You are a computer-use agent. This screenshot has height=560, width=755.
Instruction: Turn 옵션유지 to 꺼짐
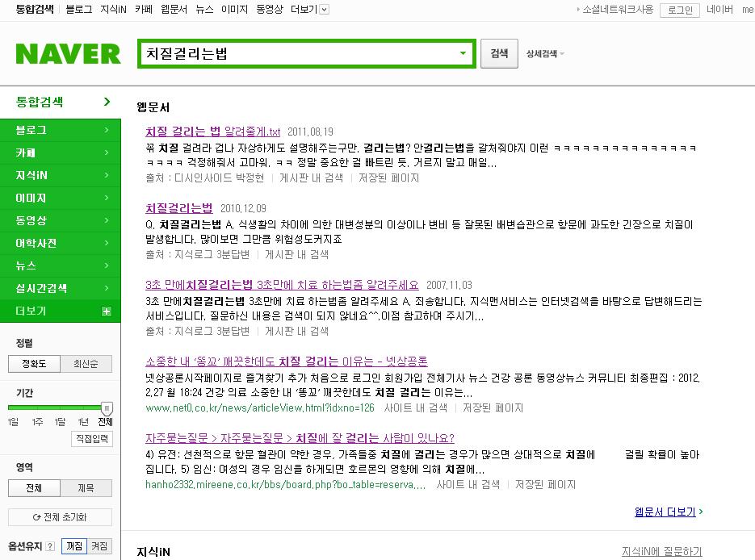(74, 546)
